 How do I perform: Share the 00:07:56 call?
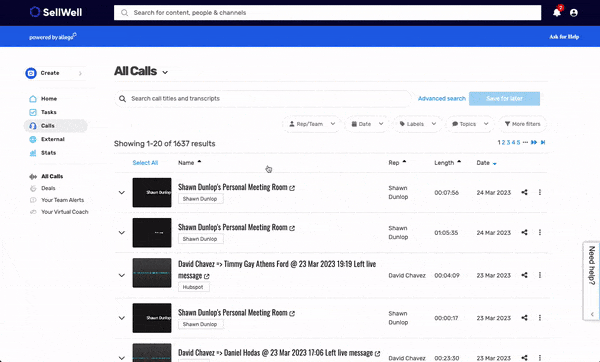tap(524, 192)
